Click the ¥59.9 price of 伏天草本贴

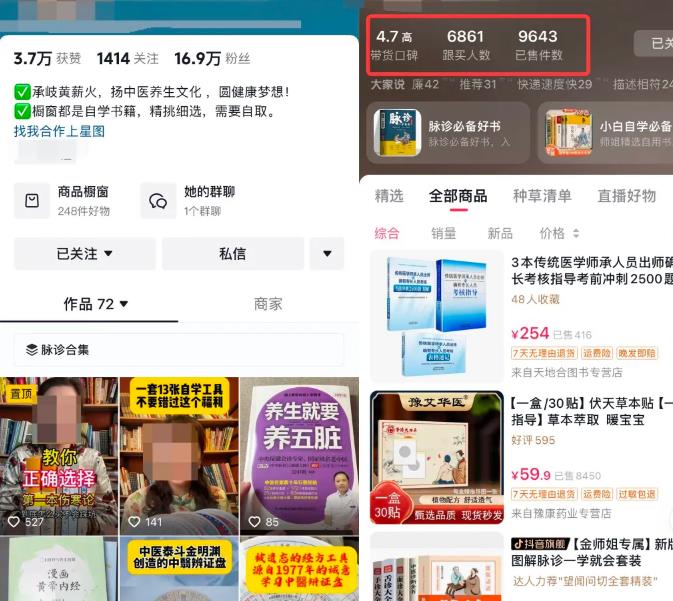[x=531, y=475]
